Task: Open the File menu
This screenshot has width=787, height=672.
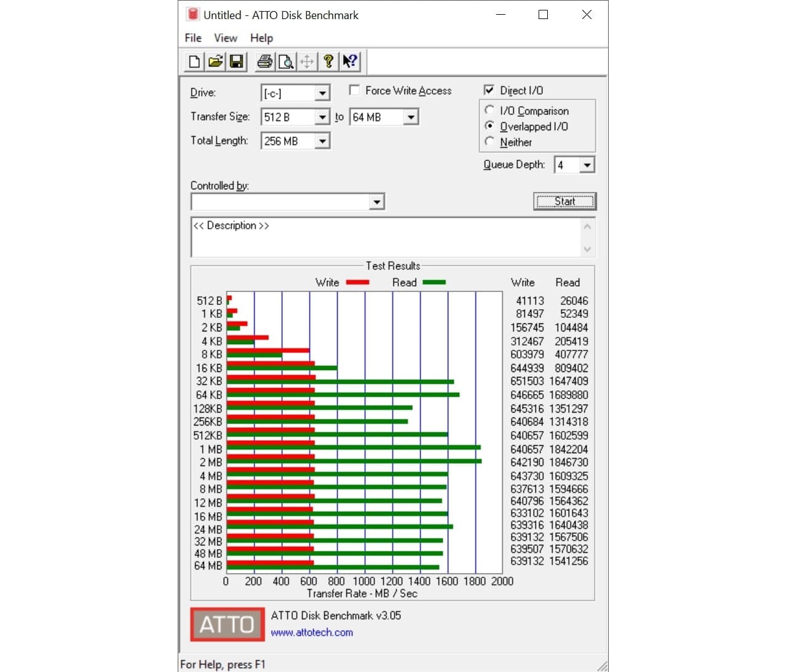Action: tap(193, 38)
